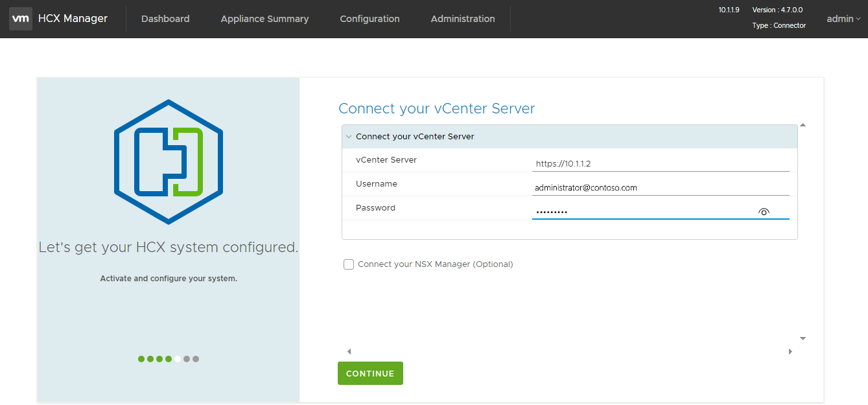Click Activate and configure your system text
The width and height of the screenshot is (868, 405).
169,279
